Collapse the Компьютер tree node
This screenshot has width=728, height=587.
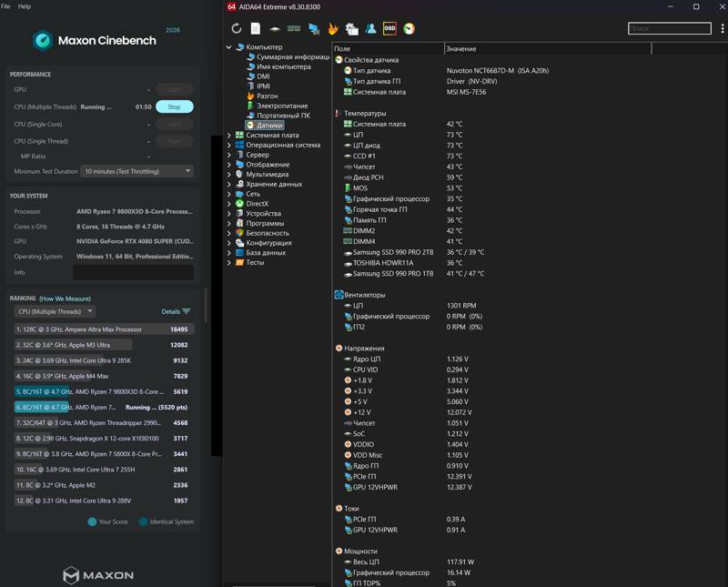[x=229, y=47]
